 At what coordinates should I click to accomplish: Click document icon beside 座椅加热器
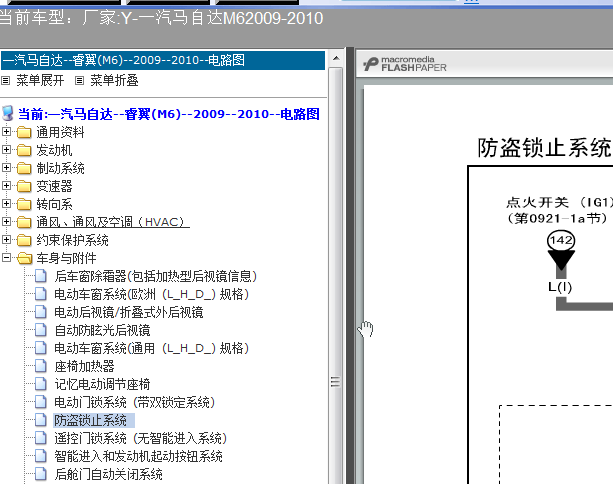(x=41, y=366)
